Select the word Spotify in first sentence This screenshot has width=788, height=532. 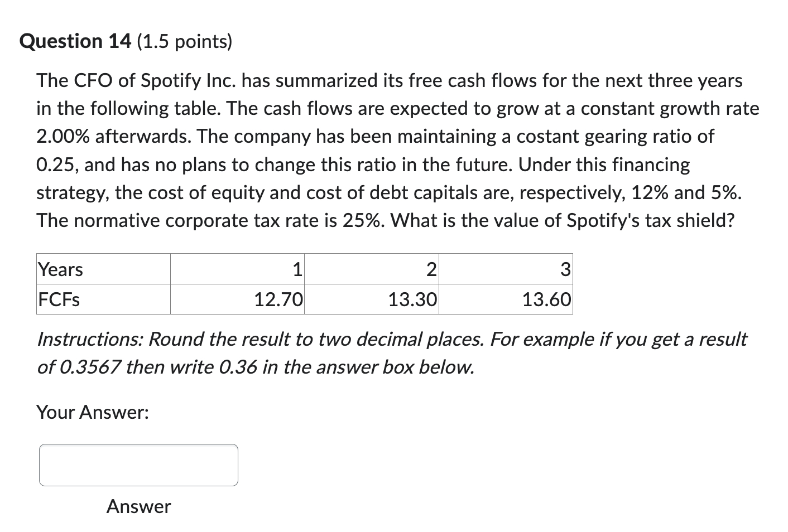tap(174, 80)
